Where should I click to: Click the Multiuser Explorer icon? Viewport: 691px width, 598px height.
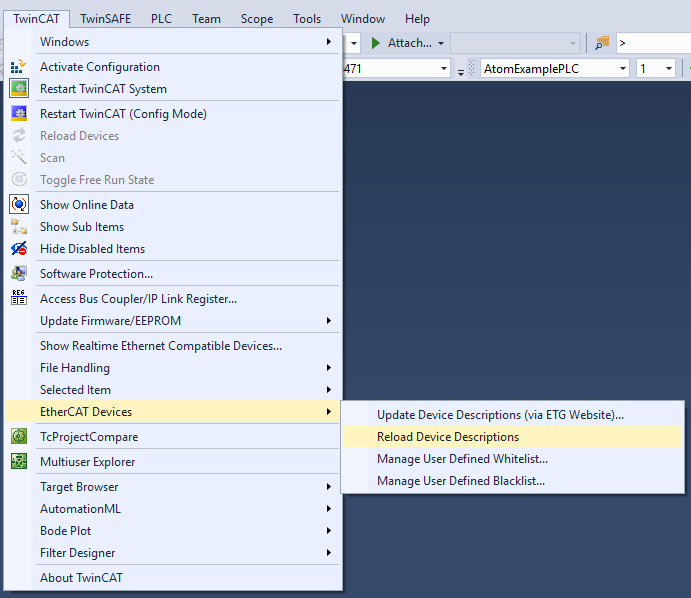(19, 462)
